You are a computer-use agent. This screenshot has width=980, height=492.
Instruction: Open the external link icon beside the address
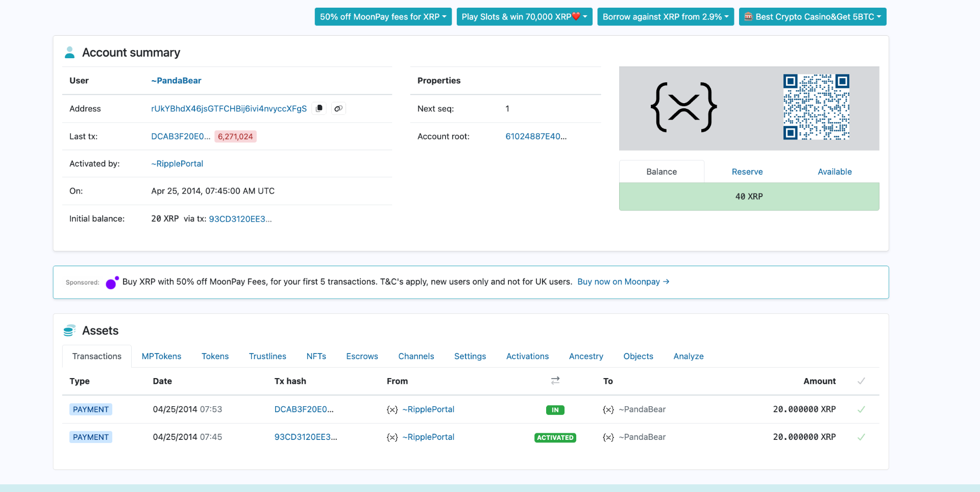[x=338, y=108]
